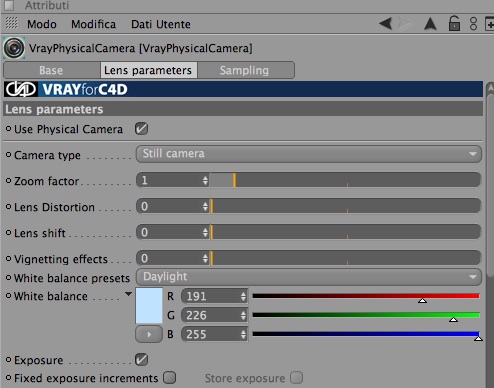
Task: Click the R value 191 field
Action: pos(214,296)
